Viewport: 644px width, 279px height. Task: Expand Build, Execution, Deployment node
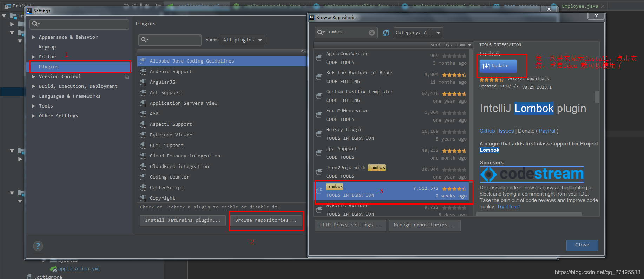tap(33, 86)
